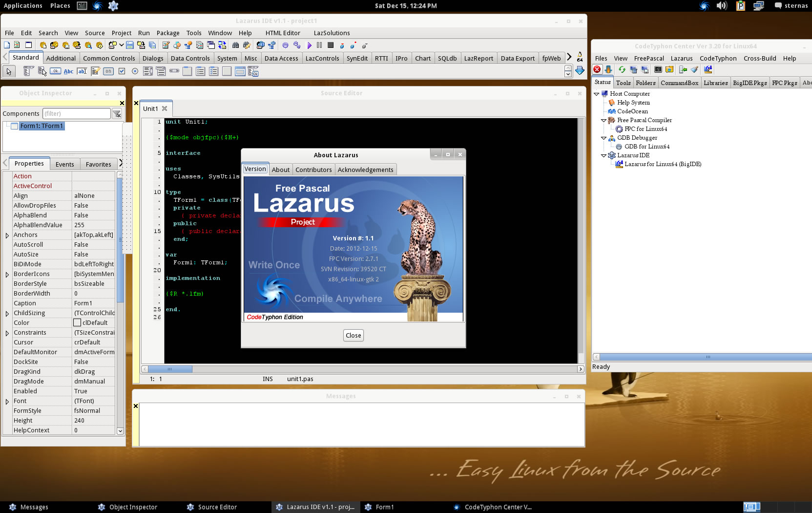Image resolution: width=812 pixels, height=513 pixels.
Task: Switch to the Events tab in Object Inspector
Action: pos(64,164)
